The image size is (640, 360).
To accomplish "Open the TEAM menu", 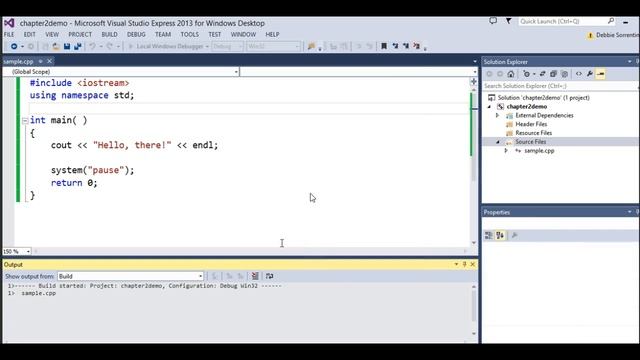I will coord(163,35).
